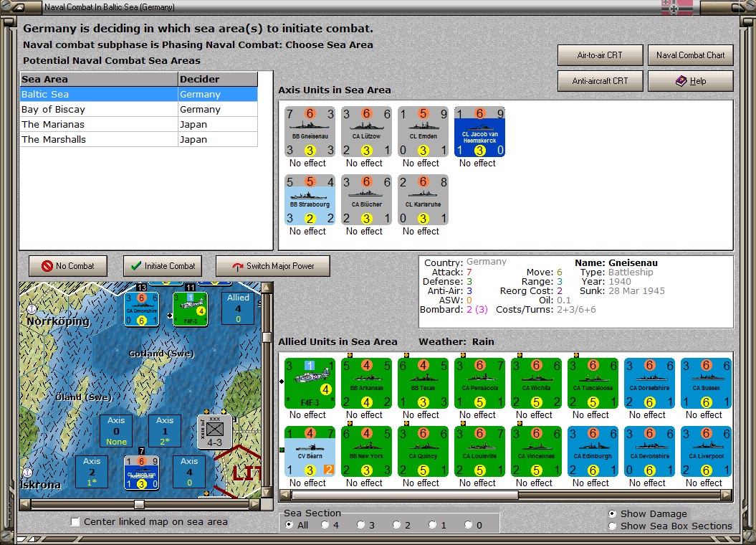Select the CA Tuscaloosa unit counter
756x545 pixels.
pos(593,384)
